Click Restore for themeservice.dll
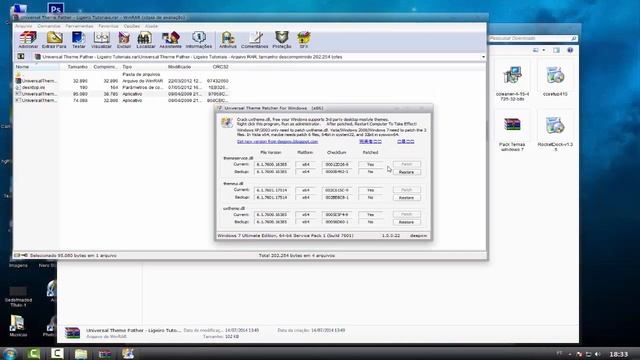This screenshot has width=640, height=360. (x=406, y=172)
